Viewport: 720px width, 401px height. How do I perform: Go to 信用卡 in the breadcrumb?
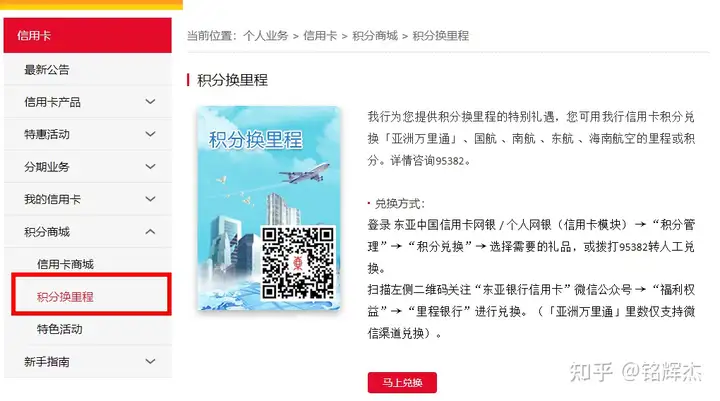pyautogui.click(x=320, y=36)
